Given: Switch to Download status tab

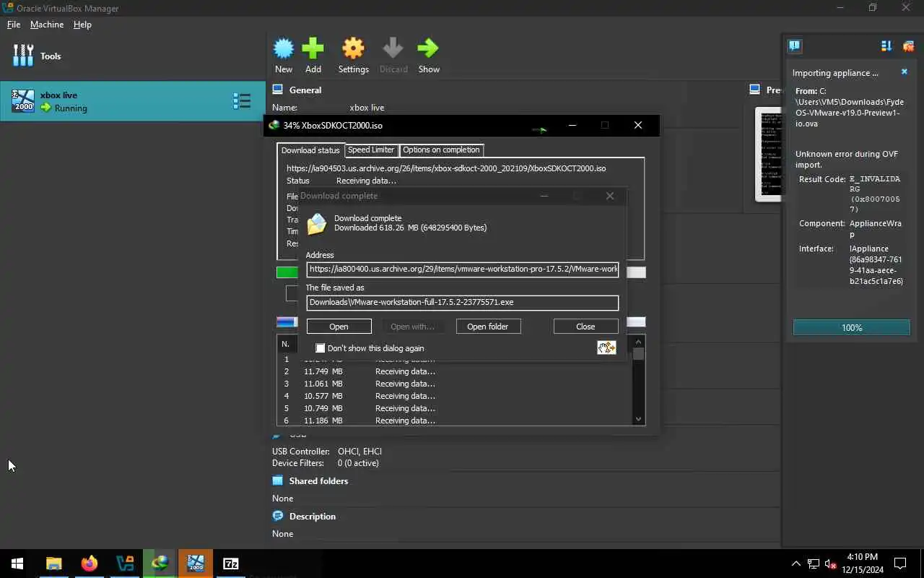Looking at the screenshot, I should click(310, 150).
